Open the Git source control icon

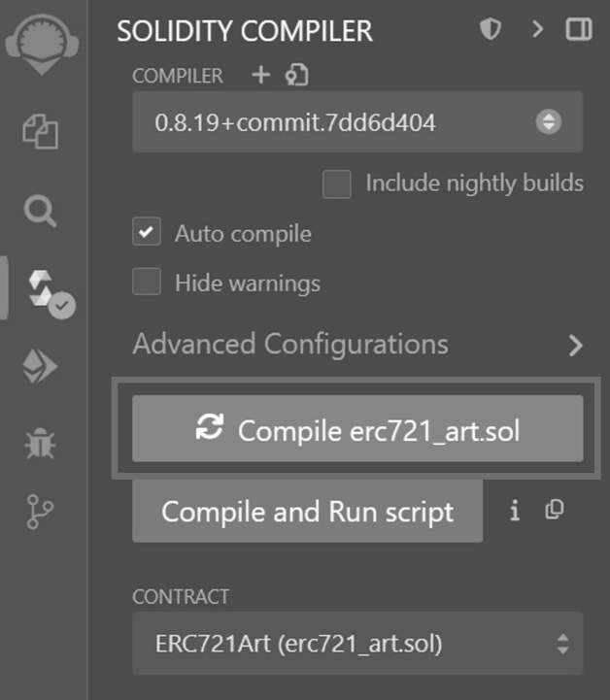[40, 512]
